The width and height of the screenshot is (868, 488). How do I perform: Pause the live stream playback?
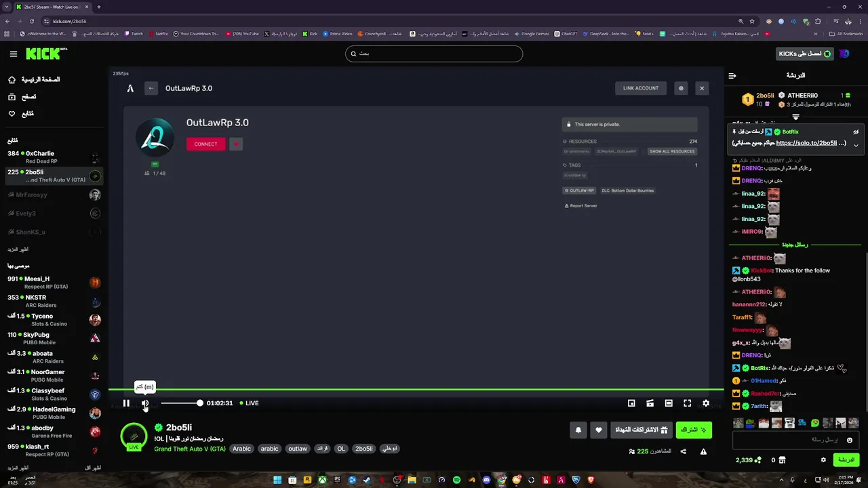click(126, 403)
